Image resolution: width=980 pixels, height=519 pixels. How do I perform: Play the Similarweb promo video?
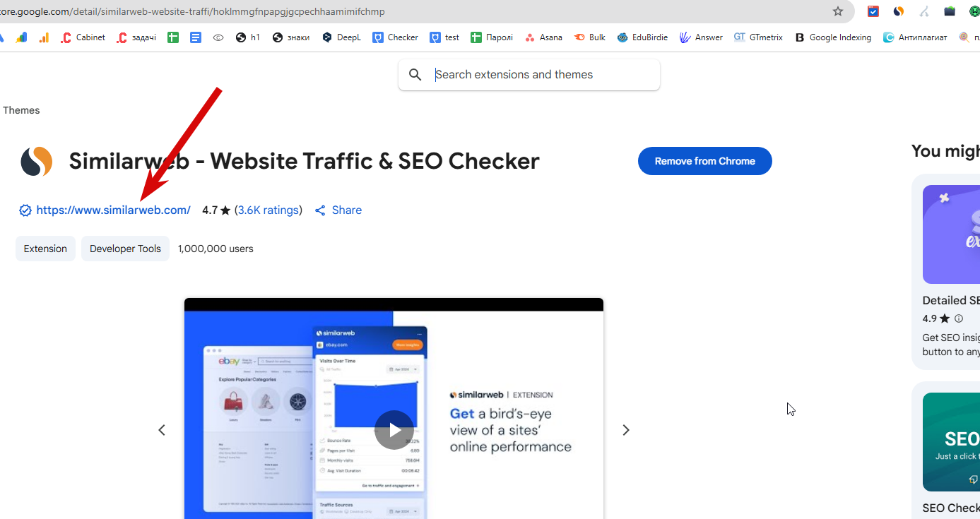tap(394, 430)
